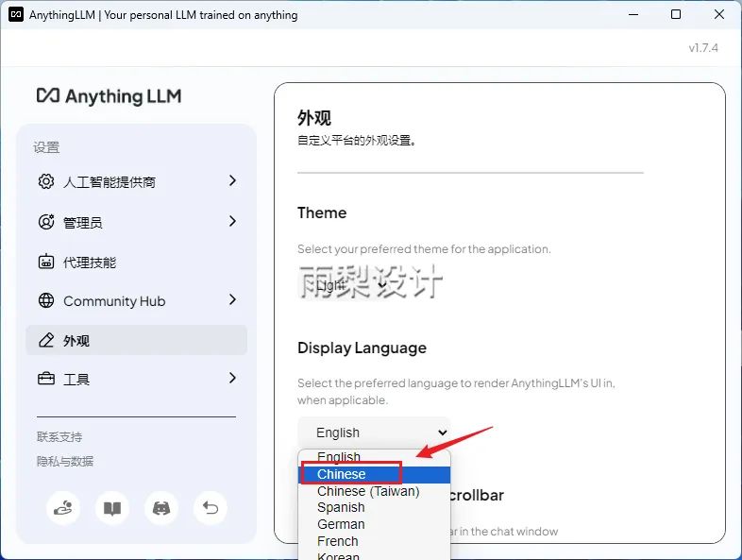Choose Chinese in language list
742x560 pixels.
(375, 474)
